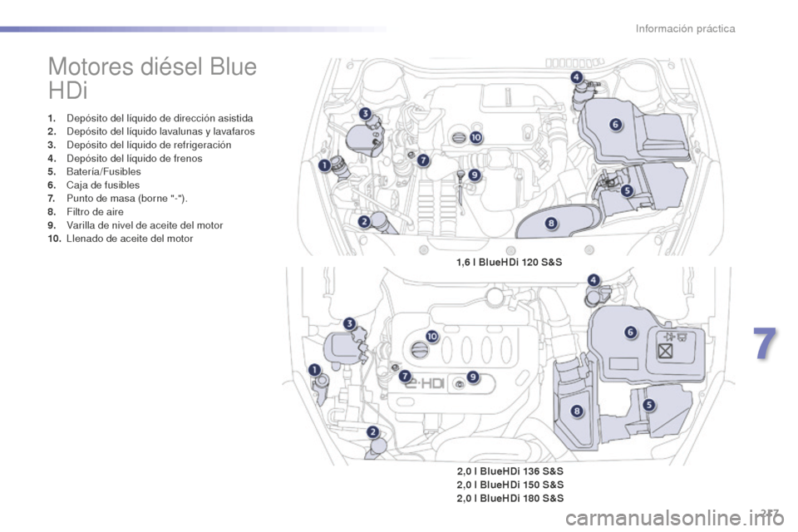Viewport: 798px width, 532px height.
Task: Click marker 5 in the 2,0 l BlueHDi diagram
Action: coord(649,406)
